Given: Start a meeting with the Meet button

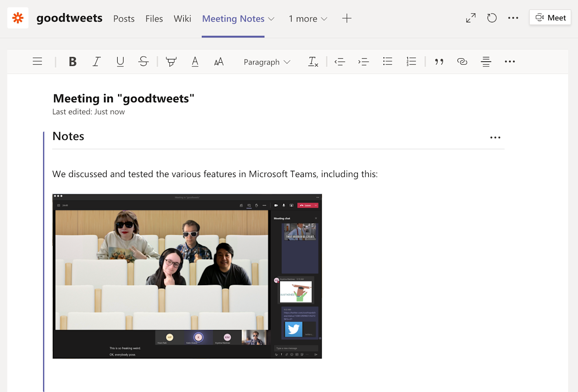Looking at the screenshot, I should click(x=550, y=18).
